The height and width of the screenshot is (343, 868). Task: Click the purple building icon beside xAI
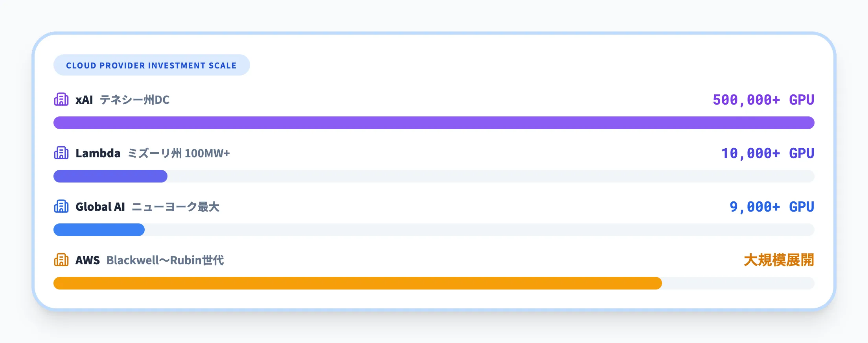61,100
